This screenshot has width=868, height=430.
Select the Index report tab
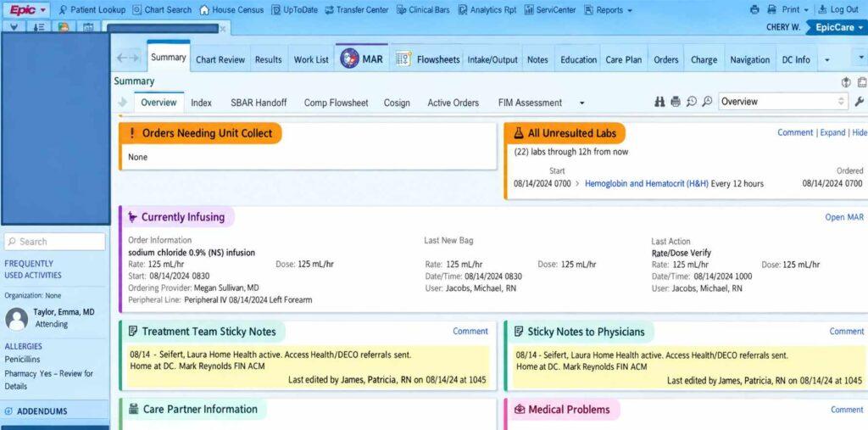201,103
